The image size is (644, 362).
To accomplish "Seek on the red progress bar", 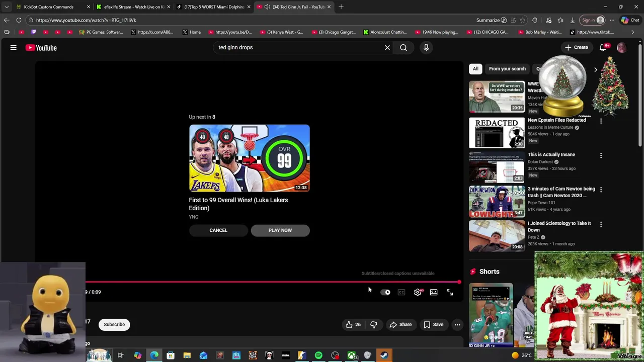I will tap(272, 282).
